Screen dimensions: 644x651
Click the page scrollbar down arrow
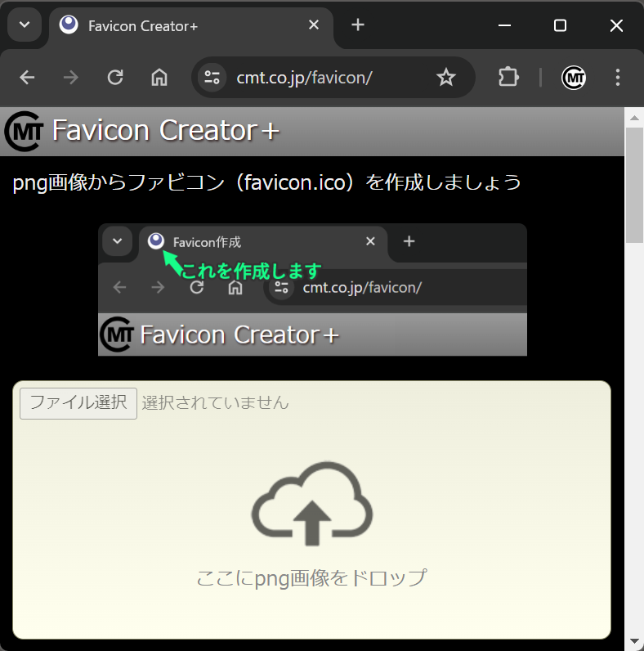pos(634,641)
